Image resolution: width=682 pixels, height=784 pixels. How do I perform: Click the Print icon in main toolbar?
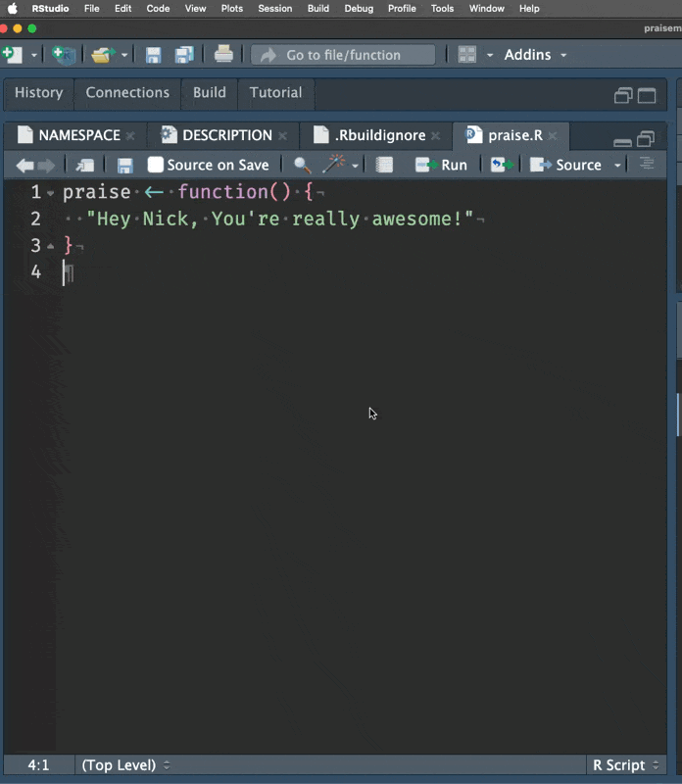pos(223,55)
